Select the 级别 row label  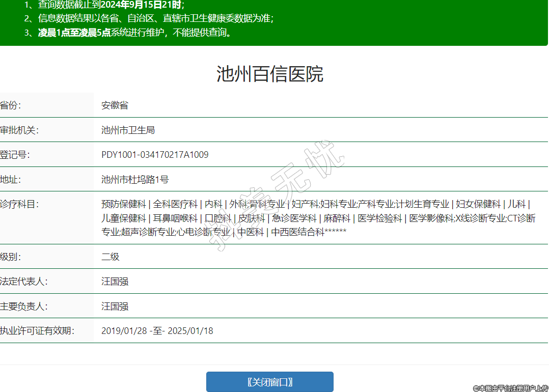pyautogui.click(x=11, y=257)
